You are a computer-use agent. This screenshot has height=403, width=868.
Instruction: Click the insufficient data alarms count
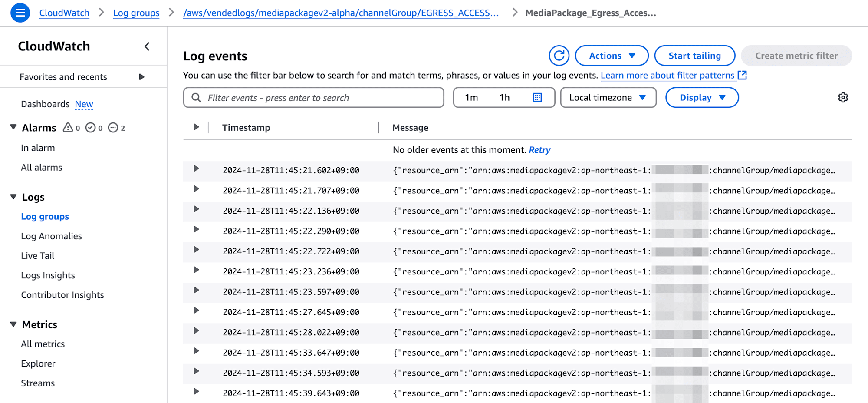(x=117, y=128)
